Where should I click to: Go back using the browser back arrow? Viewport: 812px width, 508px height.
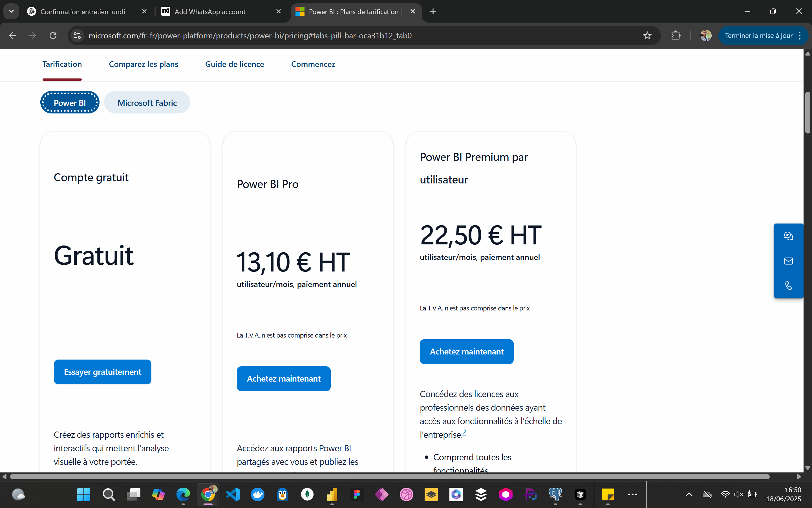pyautogui.click(x=12, y=36)
